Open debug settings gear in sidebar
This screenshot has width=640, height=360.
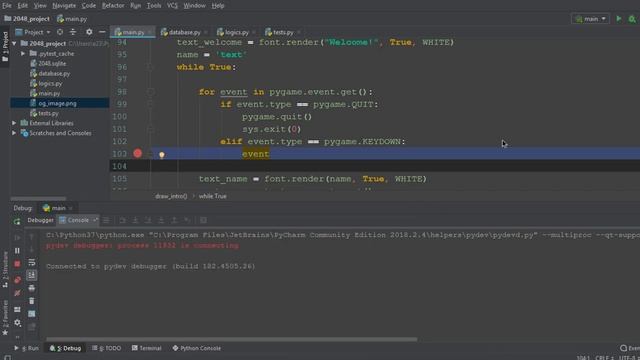17,323
